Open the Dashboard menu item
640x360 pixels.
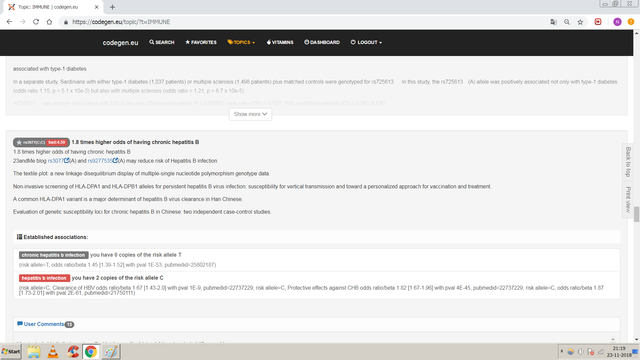coord(322,42)
